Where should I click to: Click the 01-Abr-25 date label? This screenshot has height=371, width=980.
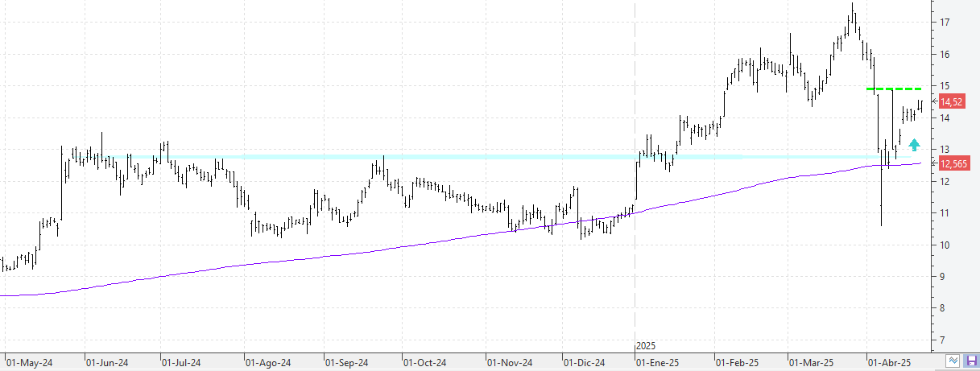point(889,363)
